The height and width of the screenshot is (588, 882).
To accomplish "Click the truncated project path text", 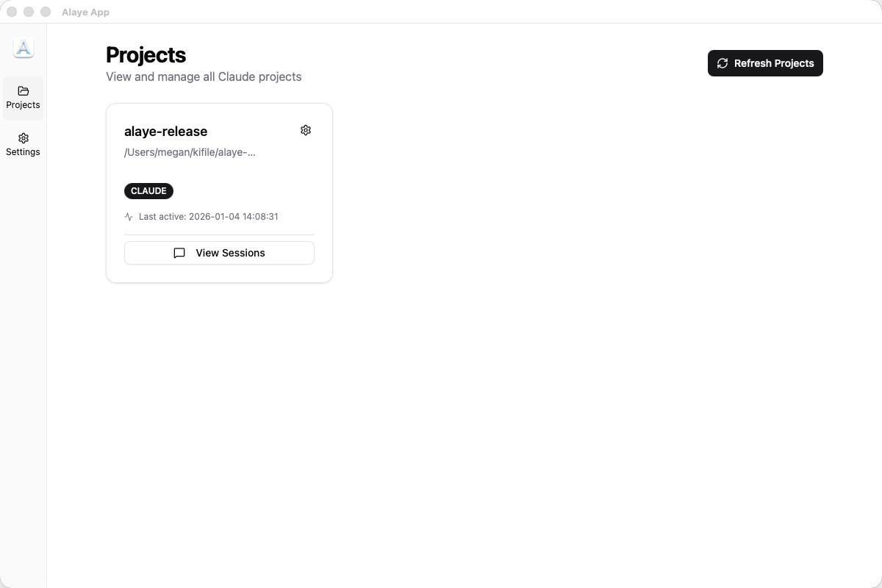I will tap(190, 152).
